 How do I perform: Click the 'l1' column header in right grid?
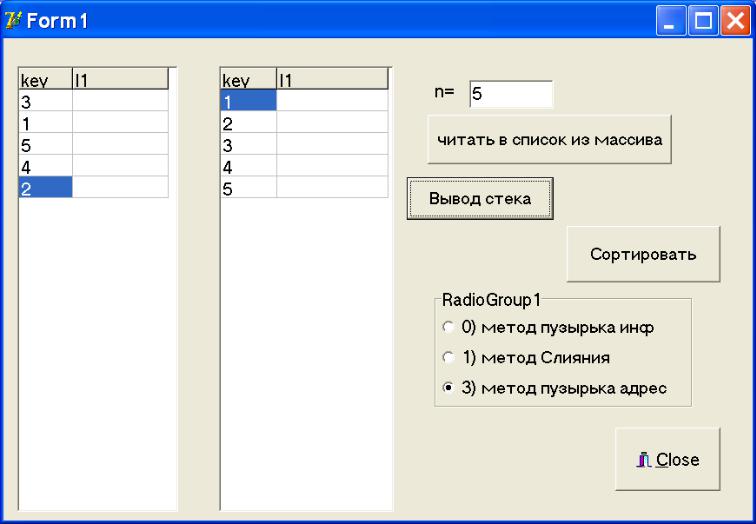[x=332, y=79]
